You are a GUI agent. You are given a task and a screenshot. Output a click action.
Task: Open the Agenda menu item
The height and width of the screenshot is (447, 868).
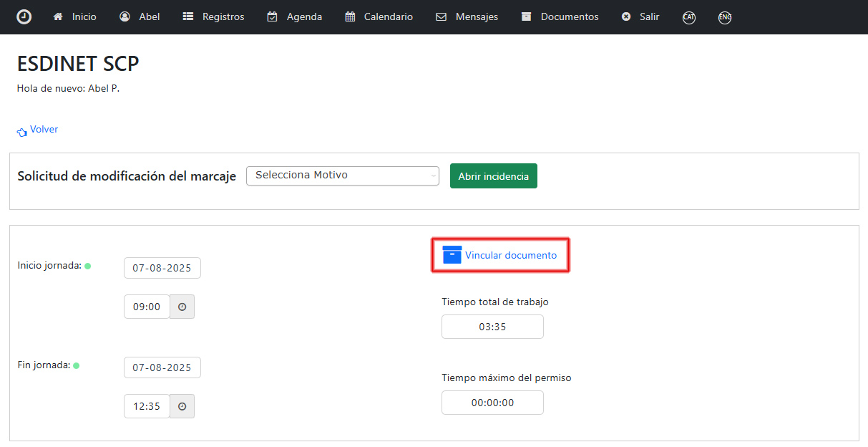(294, 16)
